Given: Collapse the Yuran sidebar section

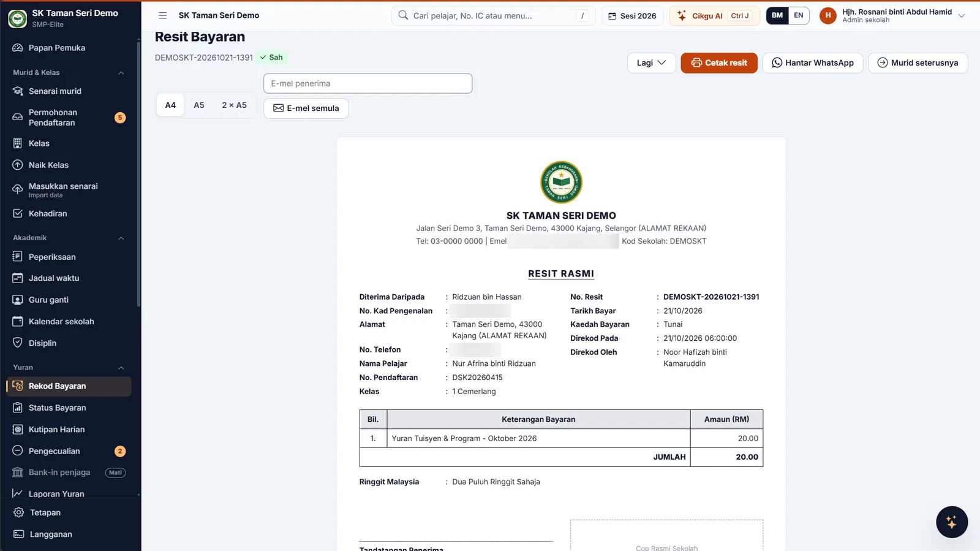Looking at the screenshot, I should (x=121, y=368).
